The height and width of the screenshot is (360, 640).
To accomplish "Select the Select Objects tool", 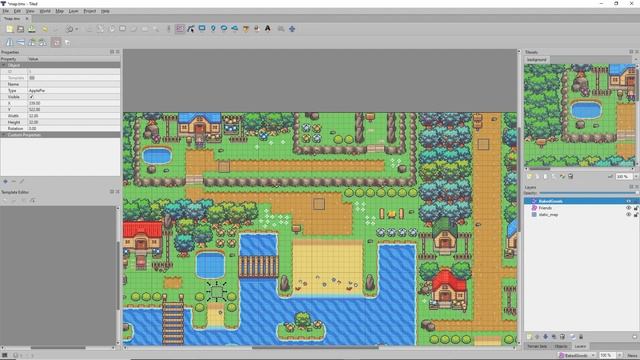I will (x=180, y=29).
